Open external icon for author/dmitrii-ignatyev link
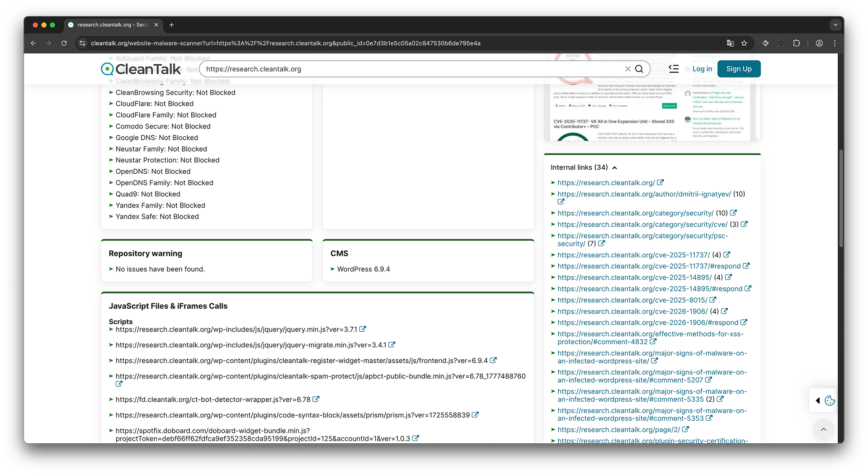The height and width of the screenshot is (475, 868). tap(561, 202)
